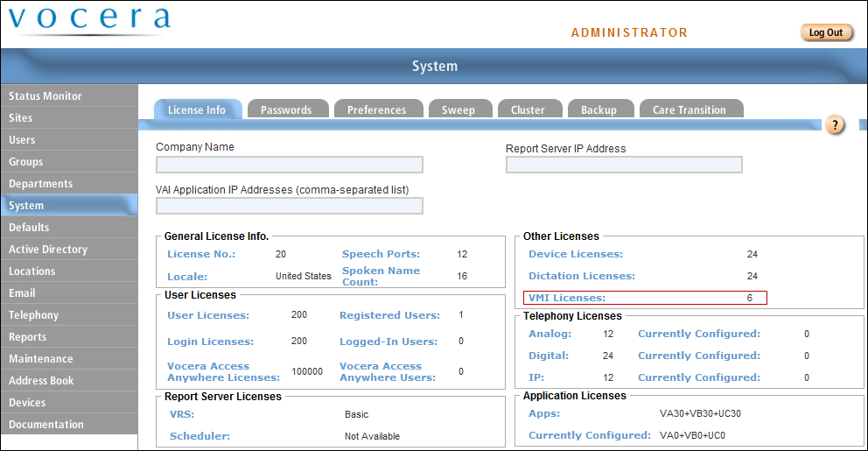This screenshot has width=868, height=451.
Task: Select Active Directory from the sidebar
Action: pyautogui.click(x=48, y=250)
